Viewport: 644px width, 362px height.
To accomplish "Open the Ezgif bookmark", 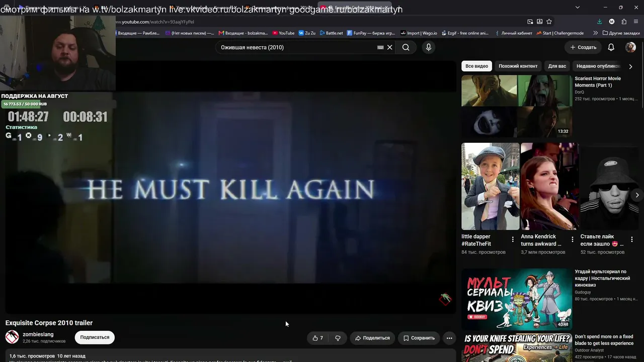I will click(465, 33).
